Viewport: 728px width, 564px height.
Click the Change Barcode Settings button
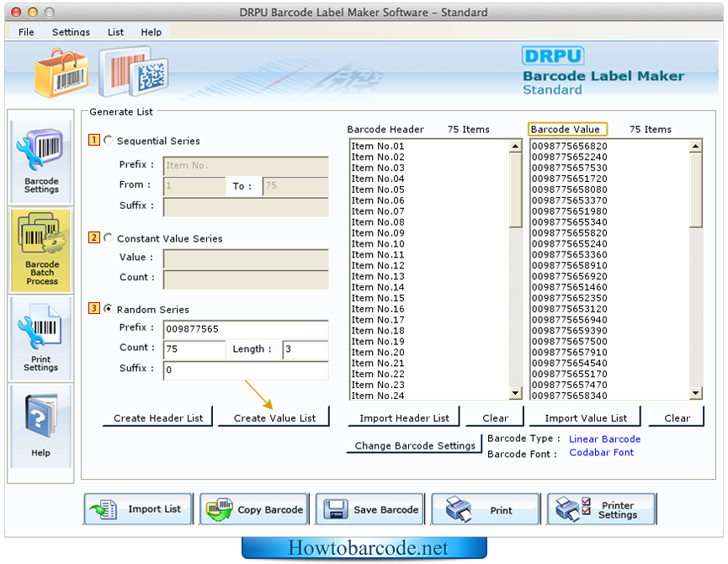[x=415, y=445]
